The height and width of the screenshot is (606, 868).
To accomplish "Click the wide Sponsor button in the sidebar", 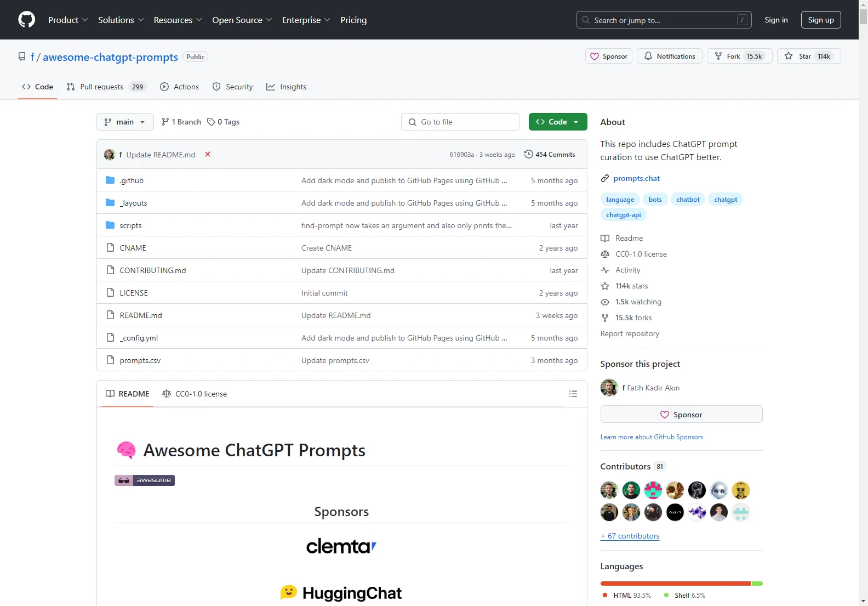I will tap(681, 414).
